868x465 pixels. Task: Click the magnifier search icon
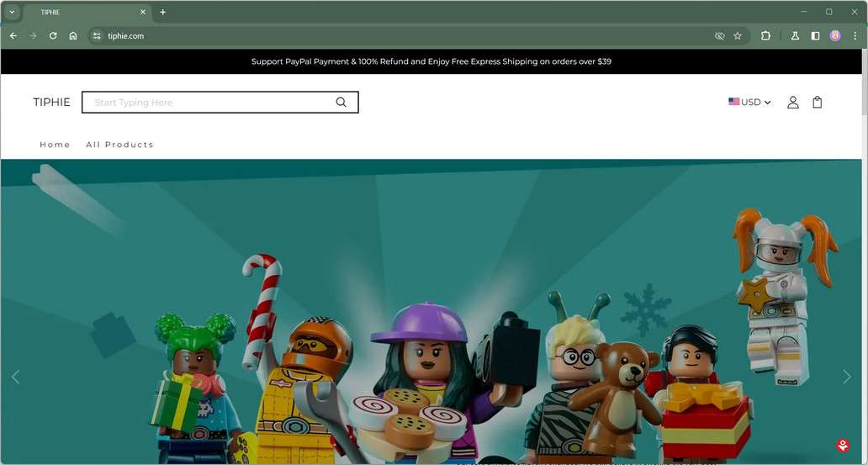point(341,103)
